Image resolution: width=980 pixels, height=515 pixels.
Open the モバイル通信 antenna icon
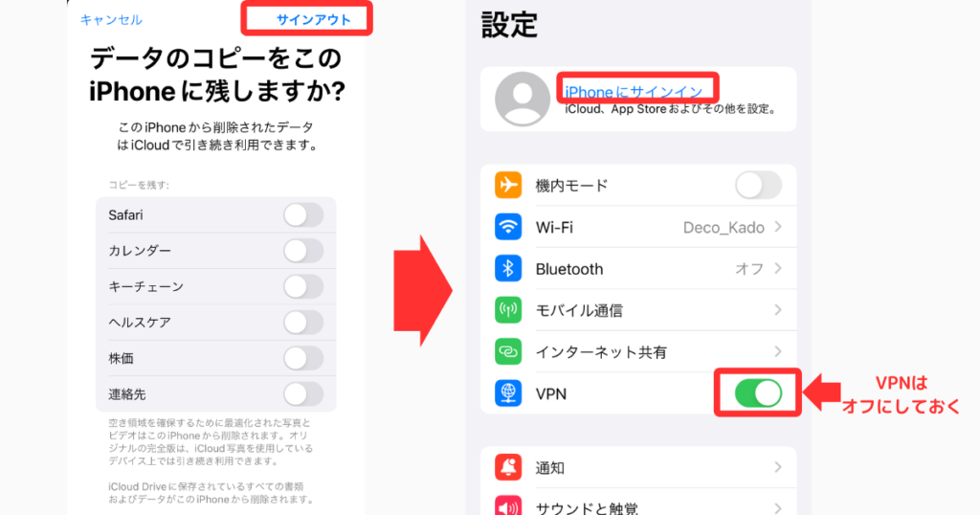point(508,310)
